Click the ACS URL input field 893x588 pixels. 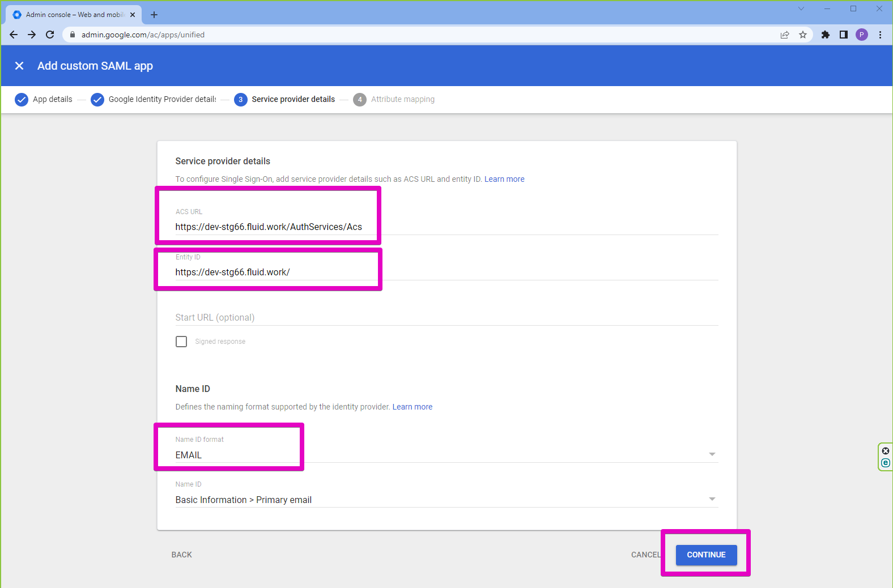(x=445, y=227)
